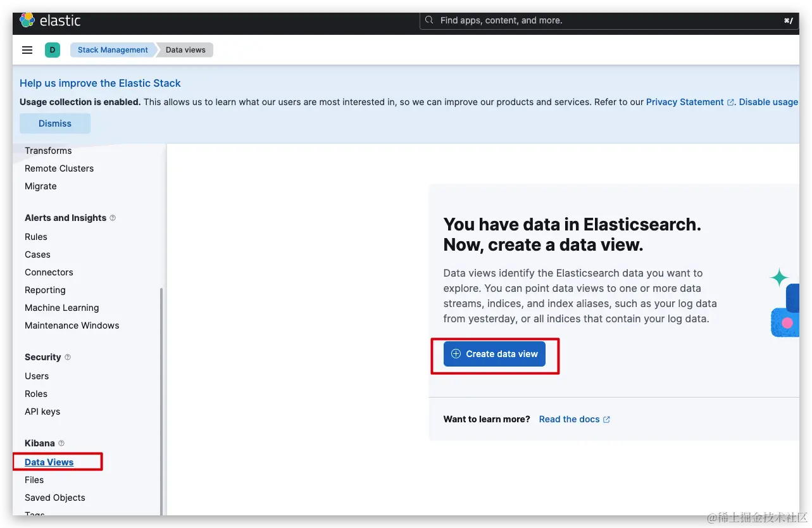Open Machine Learning in the sidebar

tap(61, 308)
